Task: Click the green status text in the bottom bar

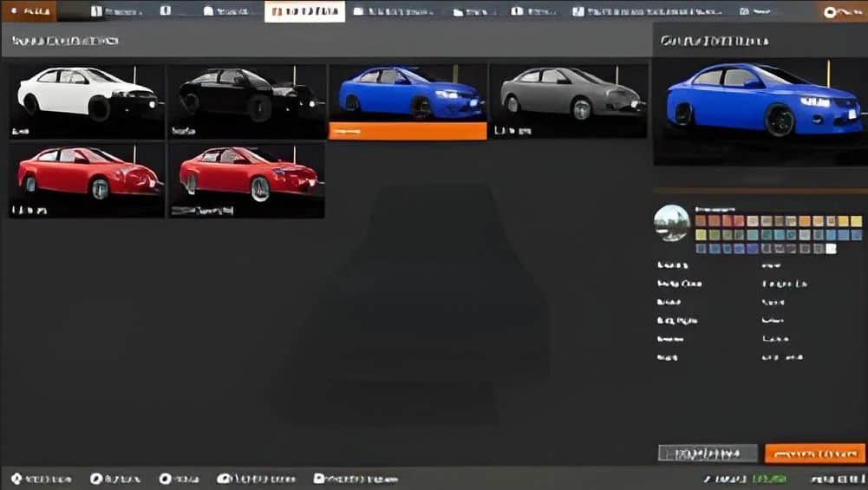Action: [x=769, y=479]
